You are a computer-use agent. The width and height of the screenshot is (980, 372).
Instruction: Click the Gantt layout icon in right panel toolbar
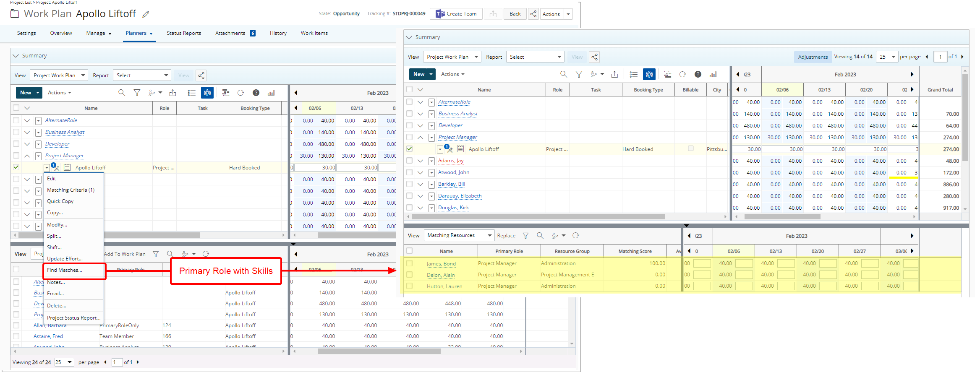[668, 74]
